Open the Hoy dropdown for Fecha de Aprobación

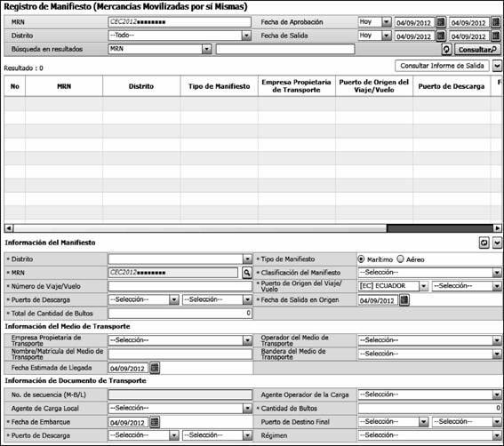coord(387,22)
